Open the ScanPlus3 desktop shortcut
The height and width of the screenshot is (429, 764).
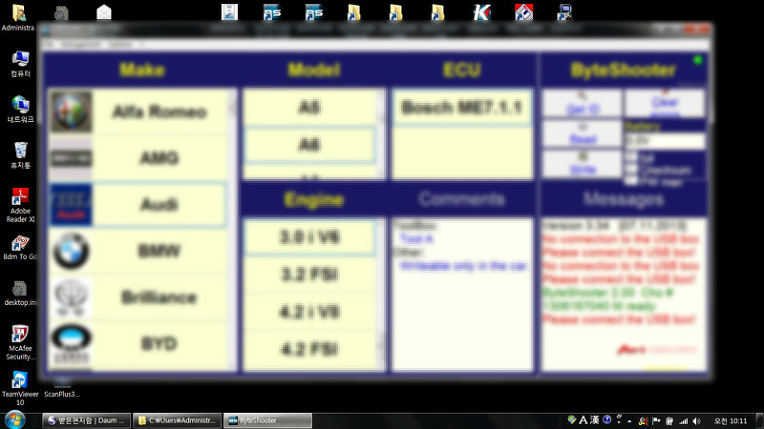coord(62,389)
